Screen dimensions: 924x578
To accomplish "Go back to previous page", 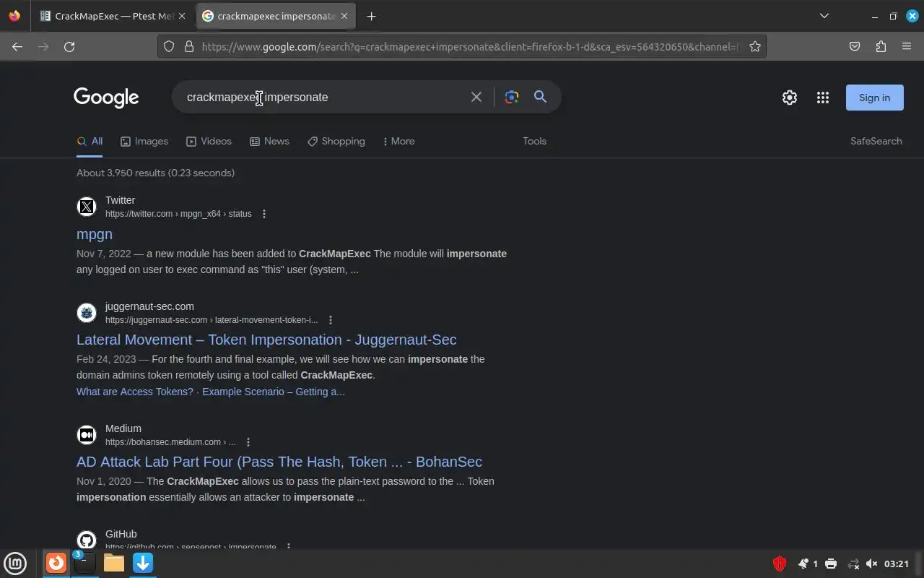I will (x=17, y=46).
